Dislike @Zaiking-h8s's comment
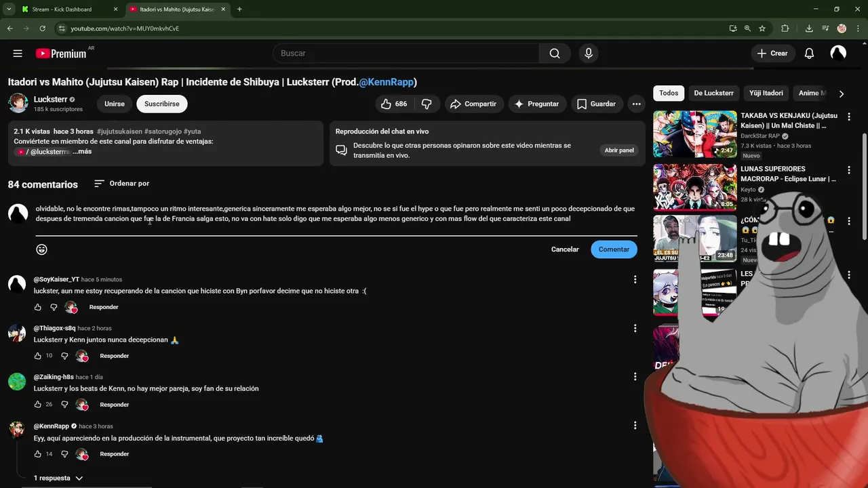This screenshot has height=488, width=868. [64, 405]
